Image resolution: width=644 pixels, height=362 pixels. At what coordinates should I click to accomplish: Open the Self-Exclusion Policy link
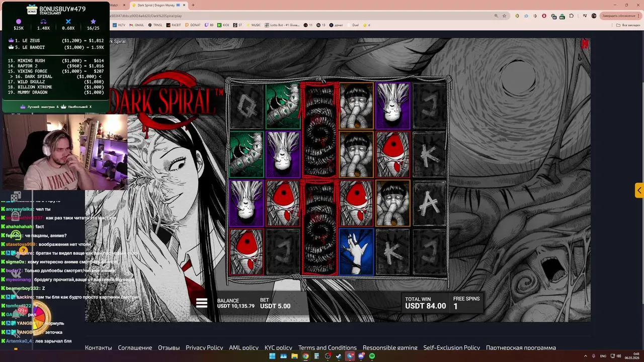click(x=451, y=347)
